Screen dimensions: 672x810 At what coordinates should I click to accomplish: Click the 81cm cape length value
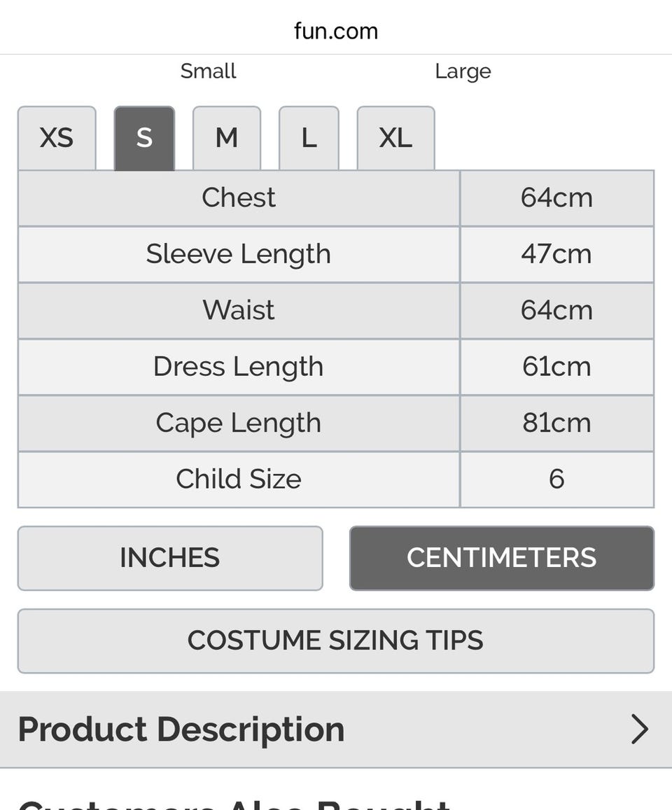pyautogui.click(x=556, y=423)
